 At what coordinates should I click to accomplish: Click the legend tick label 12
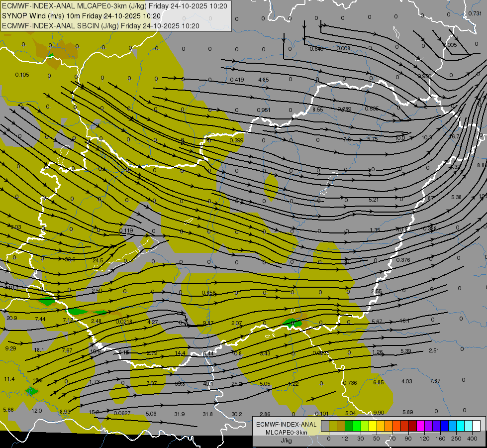point(344,439)
